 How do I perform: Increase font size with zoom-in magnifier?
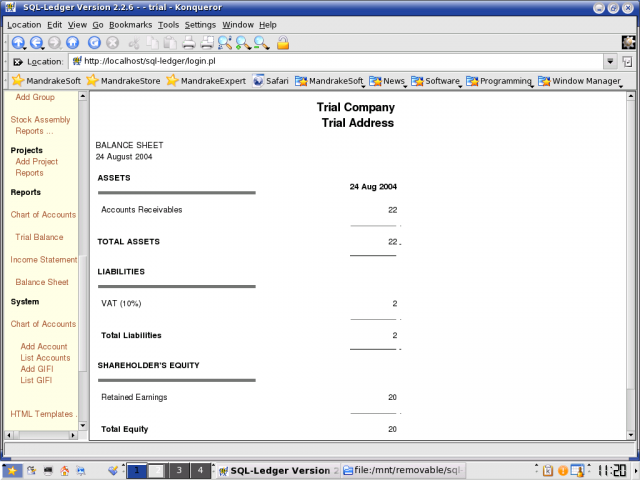click(244, 42)
